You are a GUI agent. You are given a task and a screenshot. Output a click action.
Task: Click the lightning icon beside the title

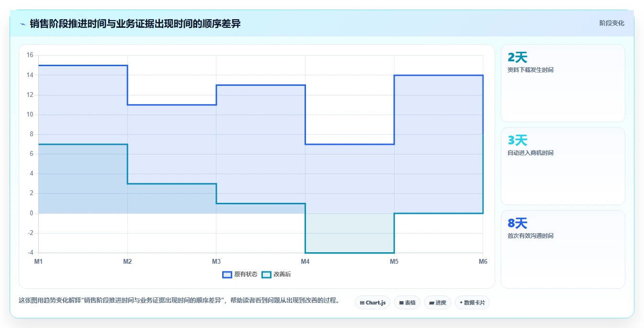click(23, 23)
